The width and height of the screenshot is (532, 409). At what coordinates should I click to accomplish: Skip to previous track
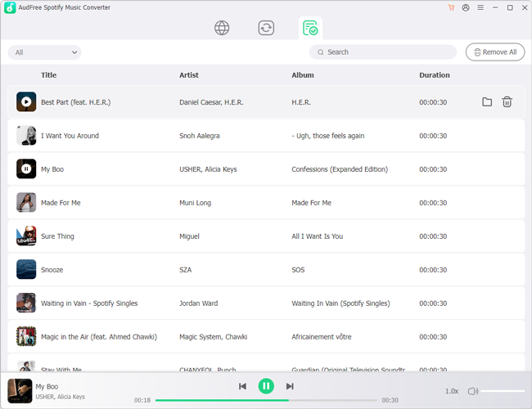pyautogui.click(x=242, y=386)
